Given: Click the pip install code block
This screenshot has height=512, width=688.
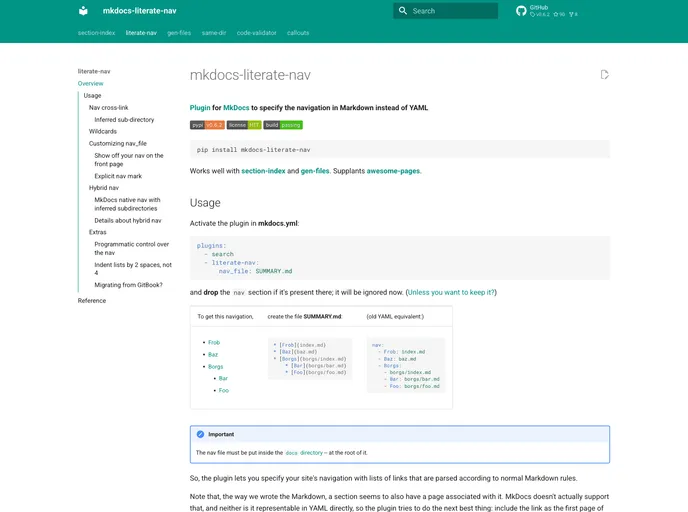Looking at the screenshot, I should coord(400,150).
